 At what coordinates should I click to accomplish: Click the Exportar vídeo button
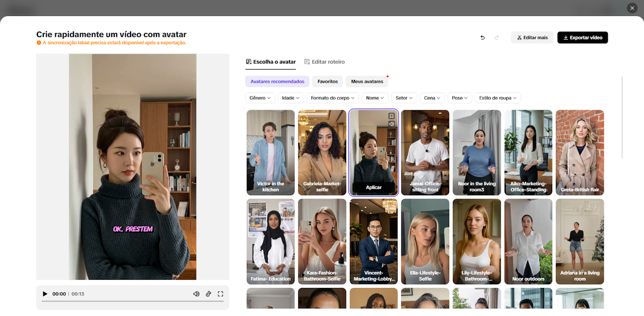tap(582, 38)
